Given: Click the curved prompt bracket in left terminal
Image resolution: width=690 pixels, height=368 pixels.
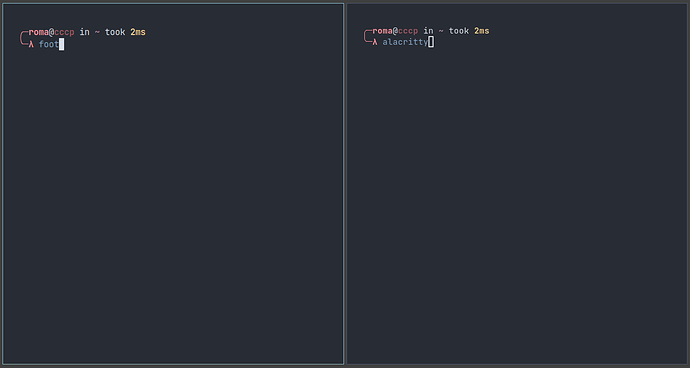Looking at the screenshot, I should click(24, 38).
